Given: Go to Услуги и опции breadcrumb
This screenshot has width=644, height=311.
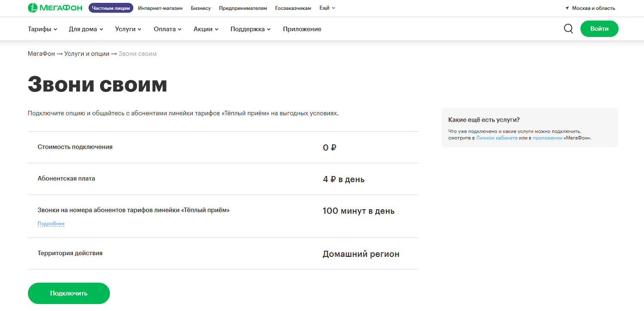Looking at the screenshot, I should (x=87, y=54).
